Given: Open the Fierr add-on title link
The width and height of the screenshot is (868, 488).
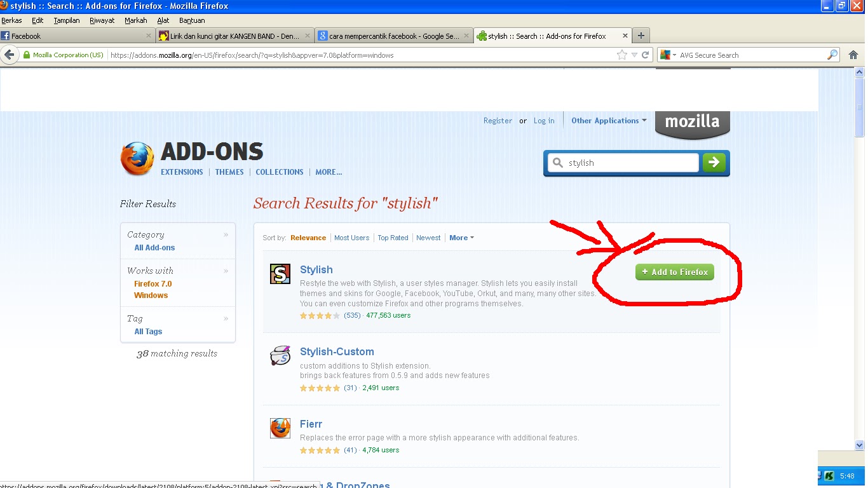Looking at the screenshot, I should (311, 424).
